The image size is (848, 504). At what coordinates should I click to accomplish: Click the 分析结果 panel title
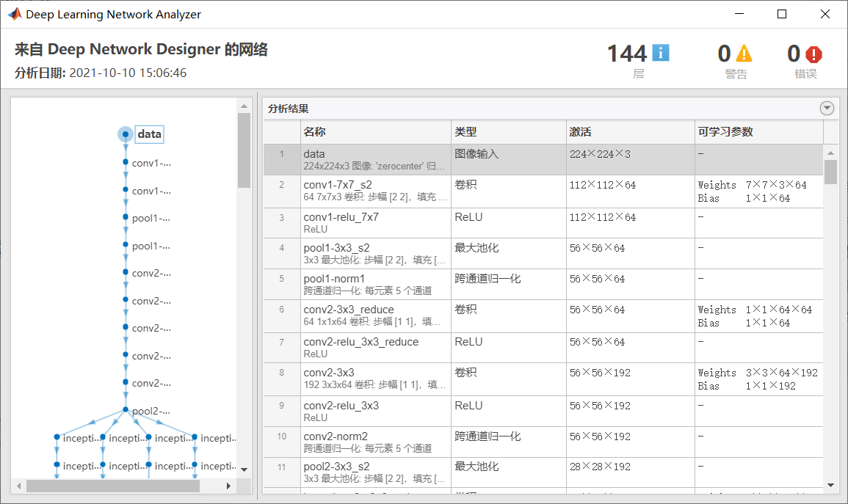[x=289, y=109]
